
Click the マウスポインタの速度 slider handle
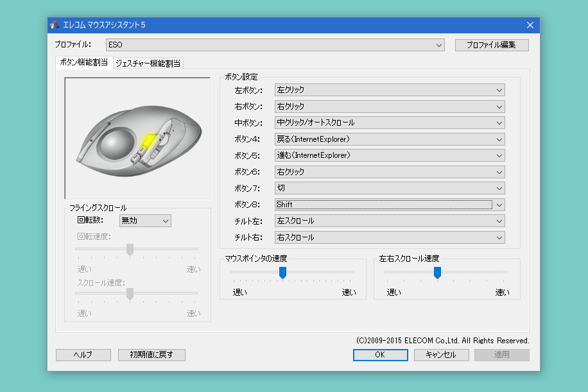point(282,273)
